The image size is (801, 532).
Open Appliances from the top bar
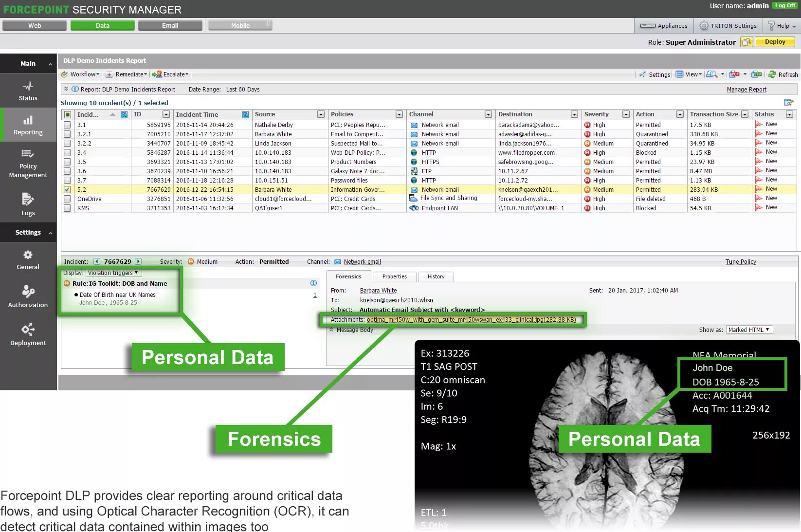coord(663,26)
